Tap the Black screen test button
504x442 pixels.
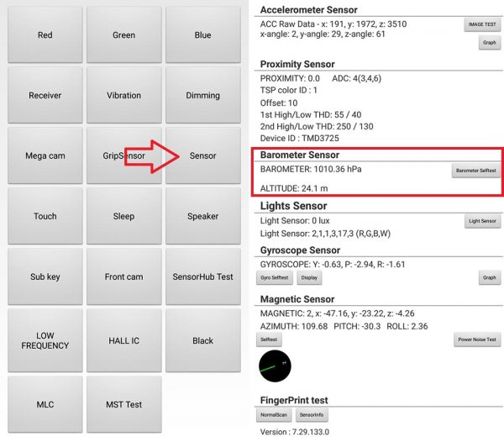point(203,340)
